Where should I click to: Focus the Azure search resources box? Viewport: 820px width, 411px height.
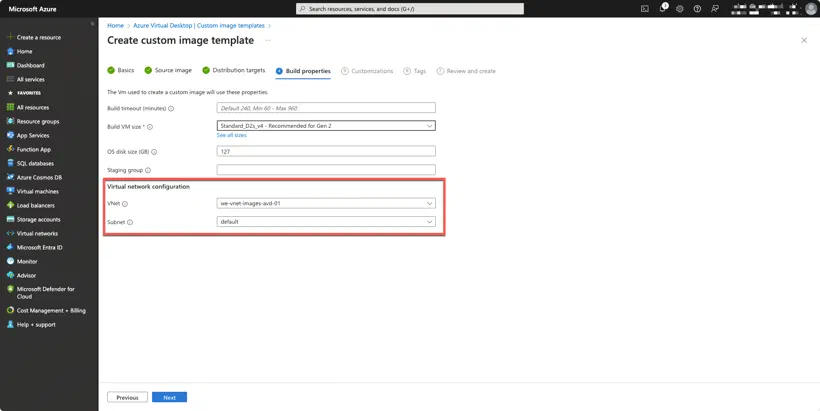click(x=410, y=9)
